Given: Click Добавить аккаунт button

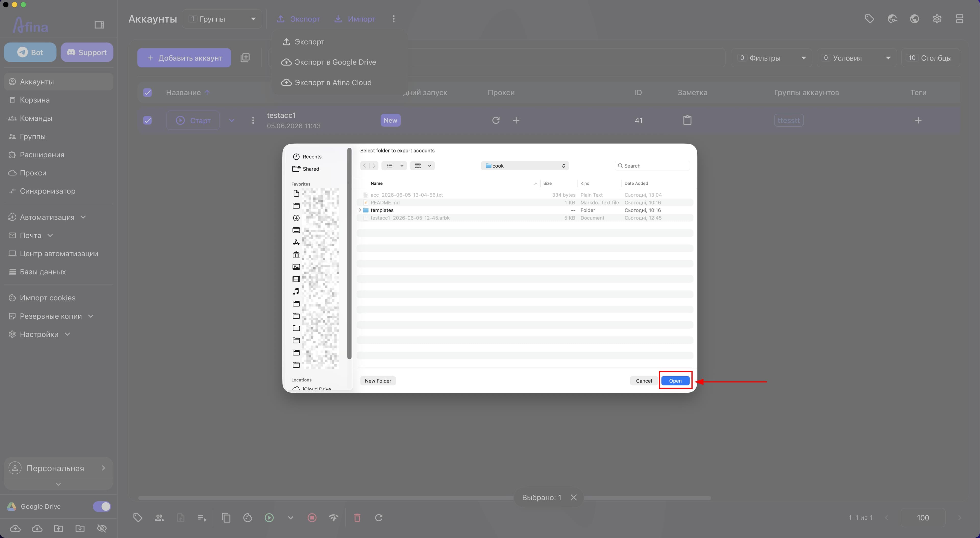Looking at the screenshot, I should click(184, 58).
